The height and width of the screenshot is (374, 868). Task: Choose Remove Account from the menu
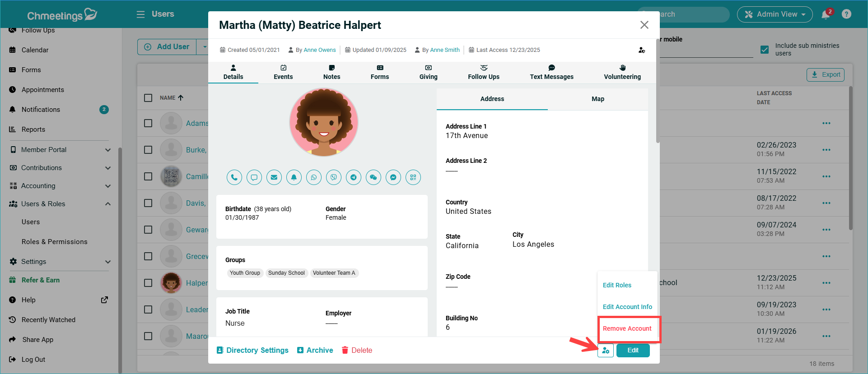[x=627, y=328]
